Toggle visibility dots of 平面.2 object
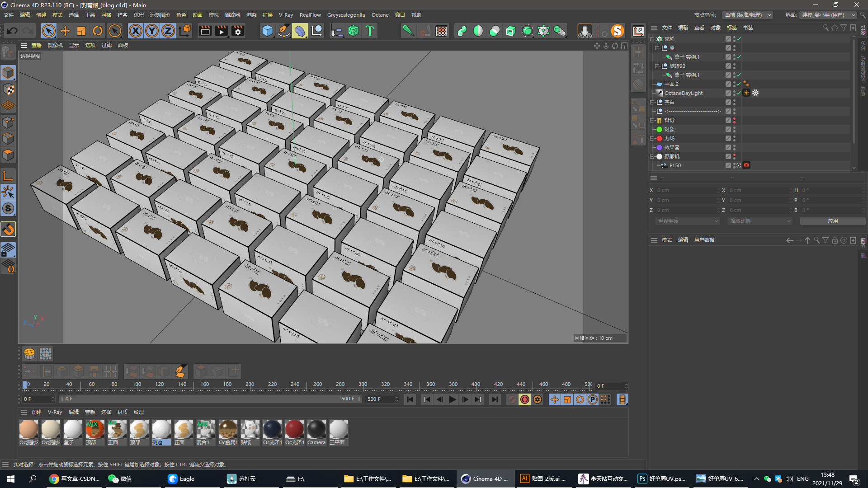The width and height of the screenshot is (868, 488). 734,84
